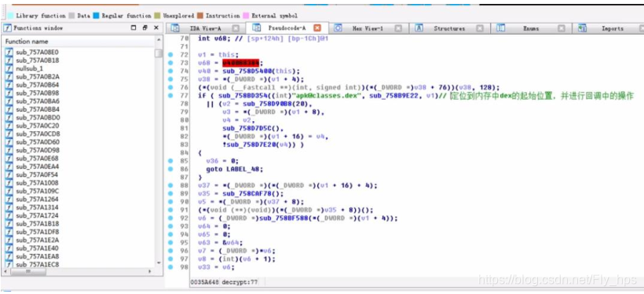Toggle breakpoint dot on line 73

click(170, 63)
